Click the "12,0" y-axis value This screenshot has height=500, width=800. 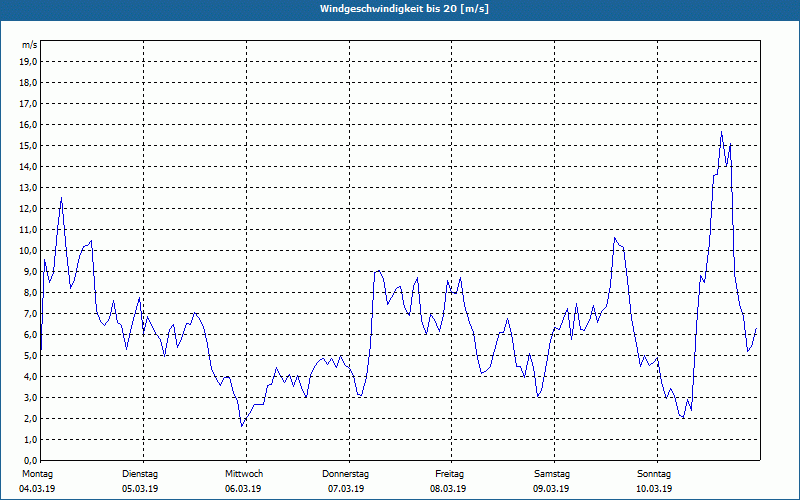[x=28, y=208]
